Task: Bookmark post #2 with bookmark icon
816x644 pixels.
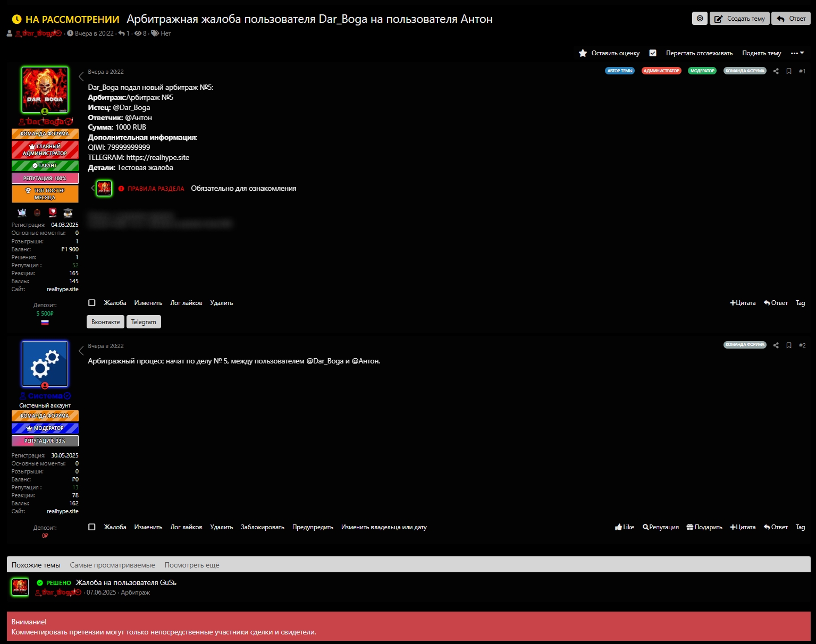Action: pos(789,345)
